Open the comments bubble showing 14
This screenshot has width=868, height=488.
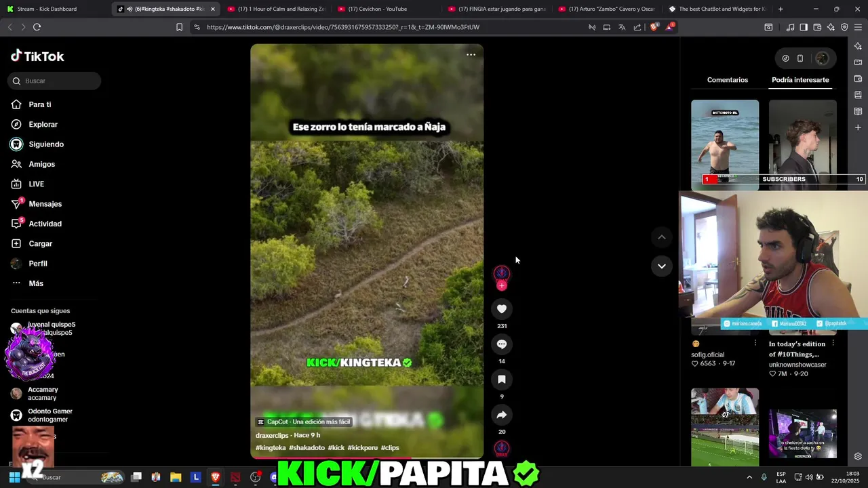coord(502,344)
